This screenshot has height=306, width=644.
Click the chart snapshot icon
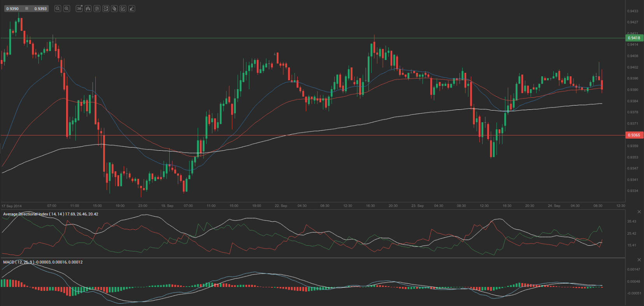[x=105, y=9]
